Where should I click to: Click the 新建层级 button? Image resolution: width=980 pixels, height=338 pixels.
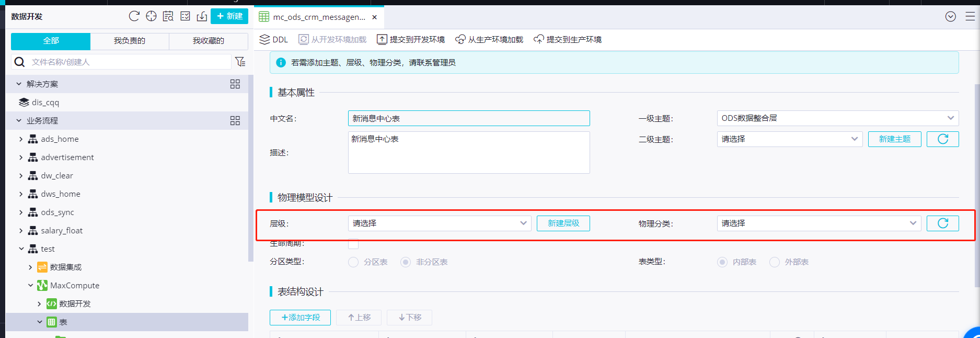pos(563,223)
